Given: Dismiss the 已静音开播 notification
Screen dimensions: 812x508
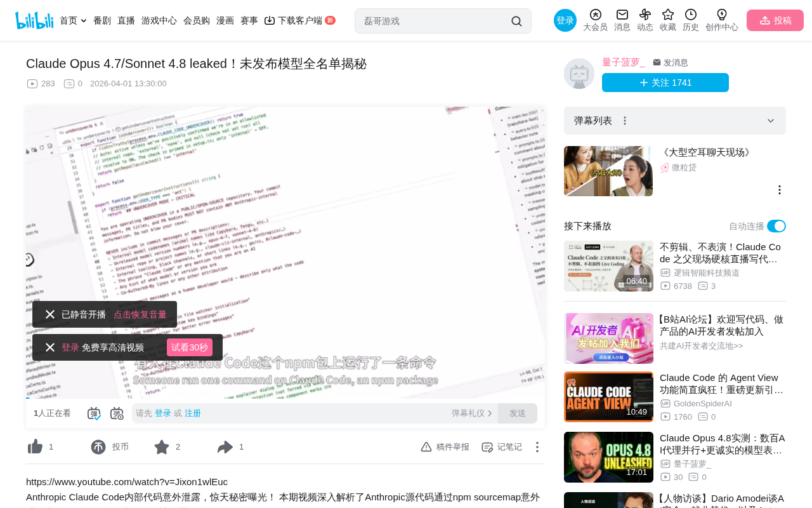Looking at the screenshot, I should tap(50, 314).
